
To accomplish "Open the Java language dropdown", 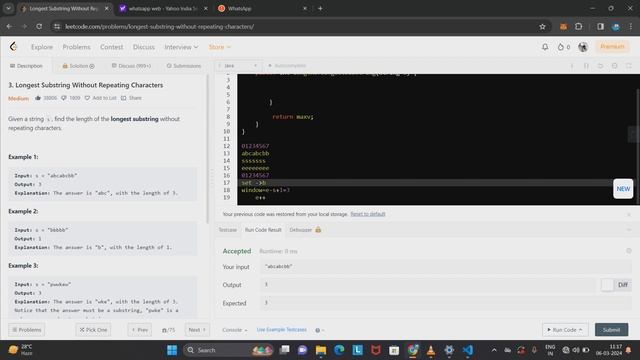I will coord(239,66).
